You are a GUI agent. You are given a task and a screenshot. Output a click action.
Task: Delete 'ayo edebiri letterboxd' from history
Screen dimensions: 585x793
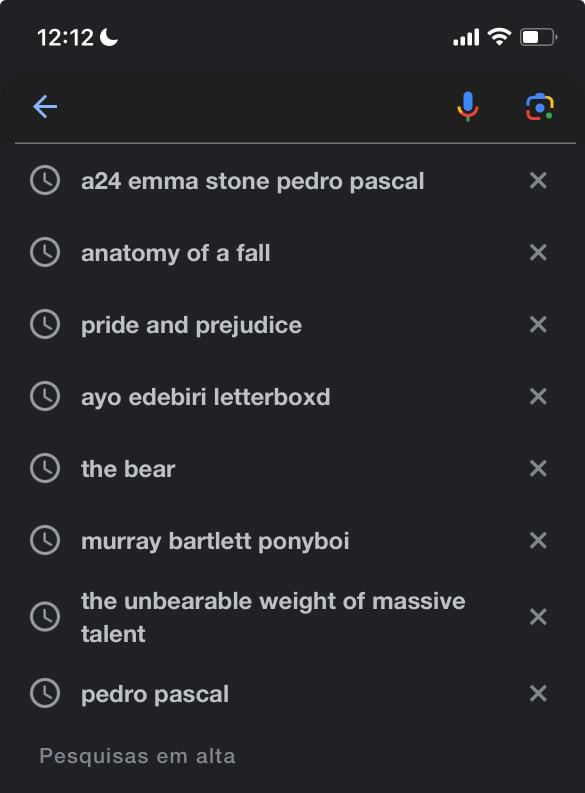click(x=538, y=396)
